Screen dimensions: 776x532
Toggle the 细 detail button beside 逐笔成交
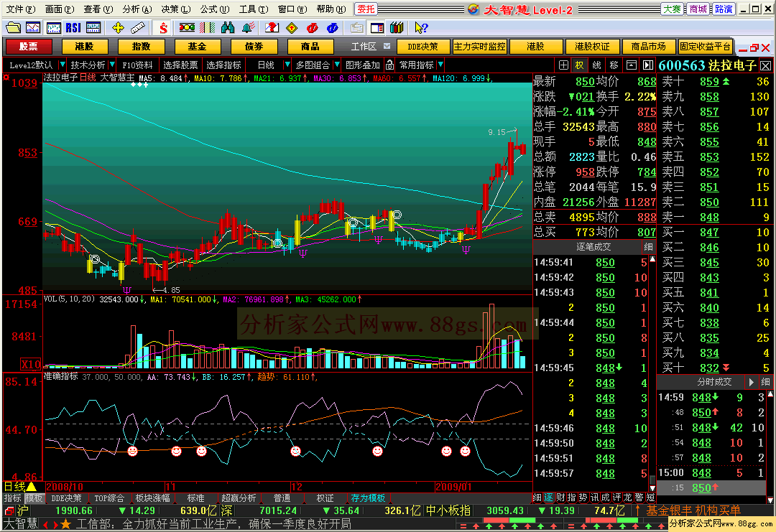[648, 246]
